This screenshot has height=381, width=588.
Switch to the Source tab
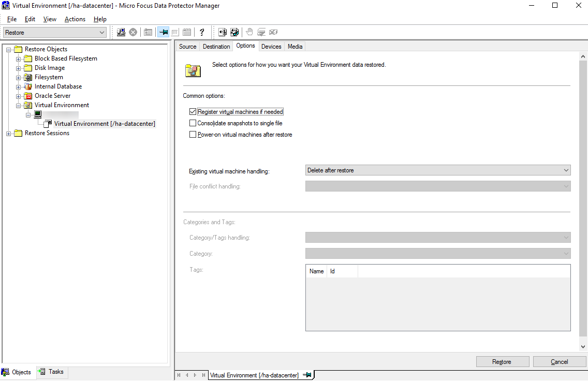pos(187,47)
